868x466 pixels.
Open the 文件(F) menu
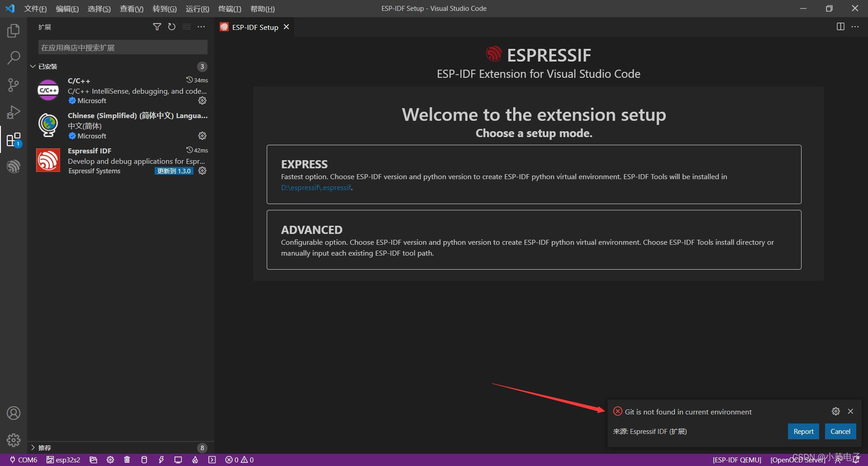(35, 9)
